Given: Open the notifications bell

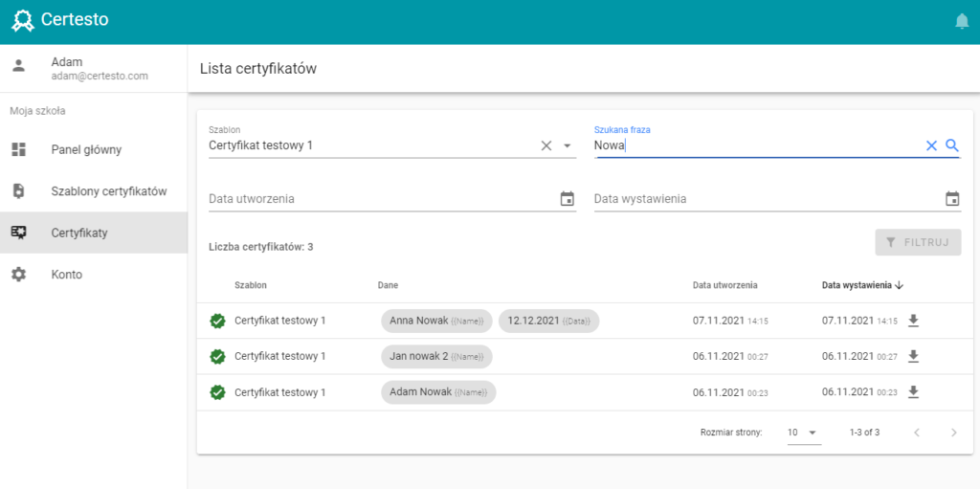Looking at the screenshot, I should (962, 21).
